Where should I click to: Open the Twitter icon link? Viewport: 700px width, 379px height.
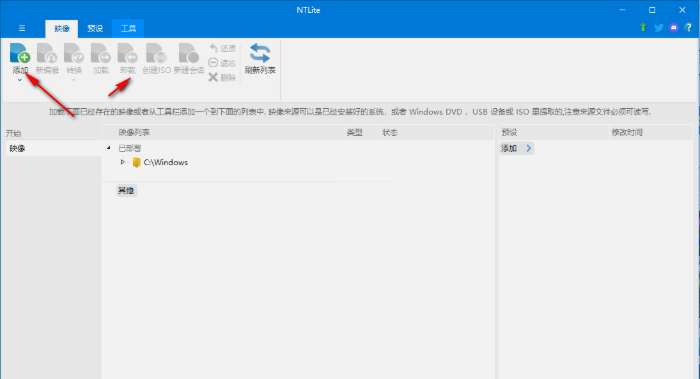659,28
